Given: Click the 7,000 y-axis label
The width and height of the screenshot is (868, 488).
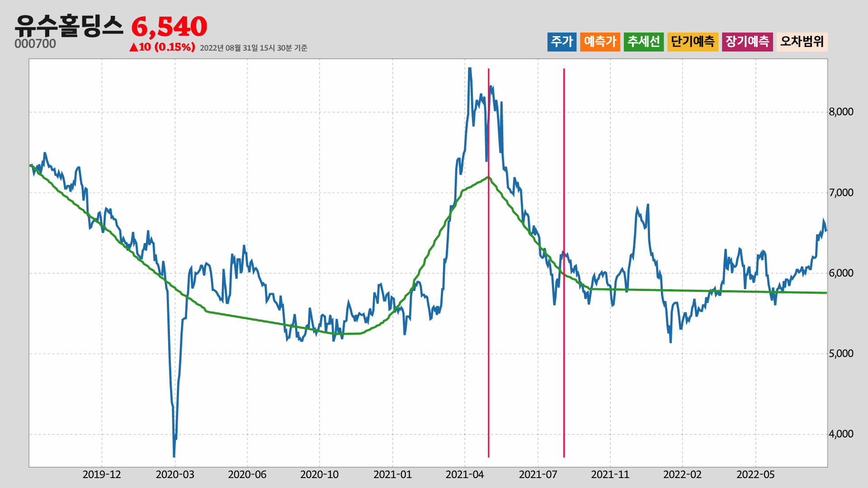Looking at the screenshot, I should [841, 192].
